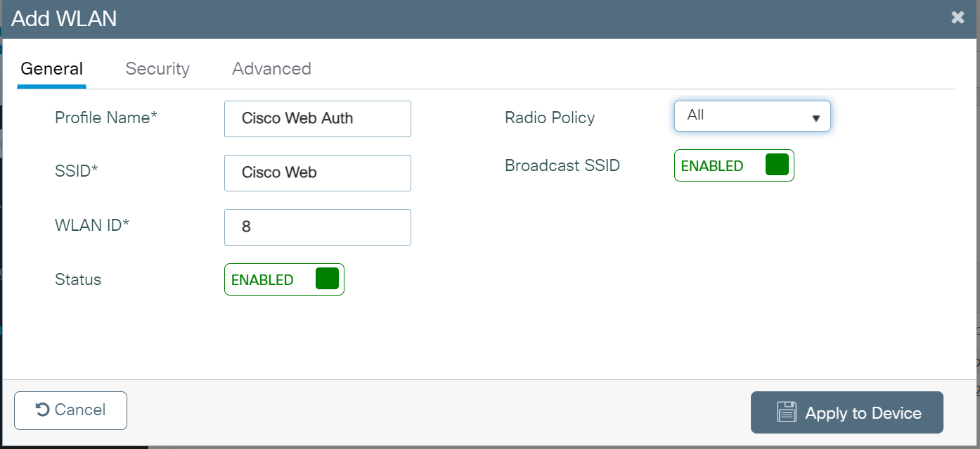Click the Broadcast SSID label
The height and width of the screenshot is (449, 980).
coord(562,166)
